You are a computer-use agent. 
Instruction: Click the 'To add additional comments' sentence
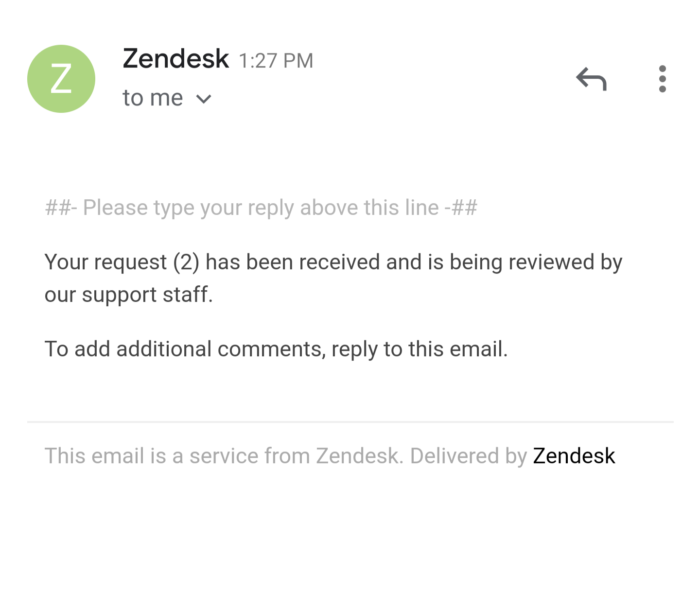pyautogui.click(x=185, y=349)
